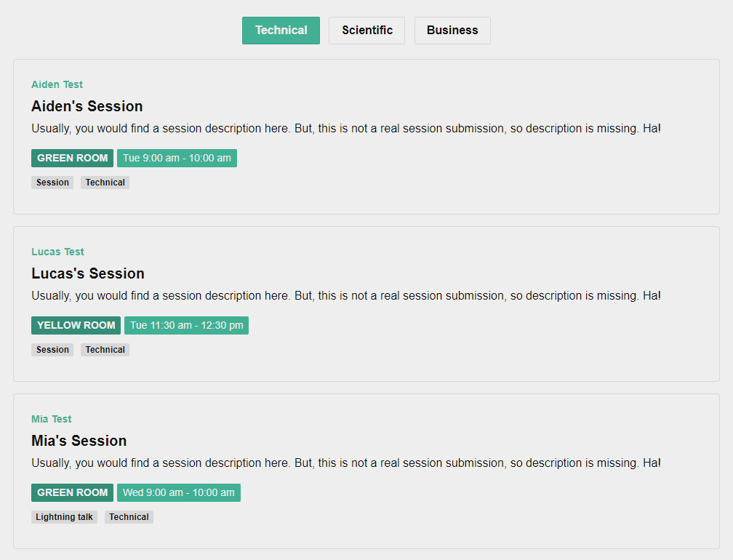Open the Lucas's Session title

87,273
